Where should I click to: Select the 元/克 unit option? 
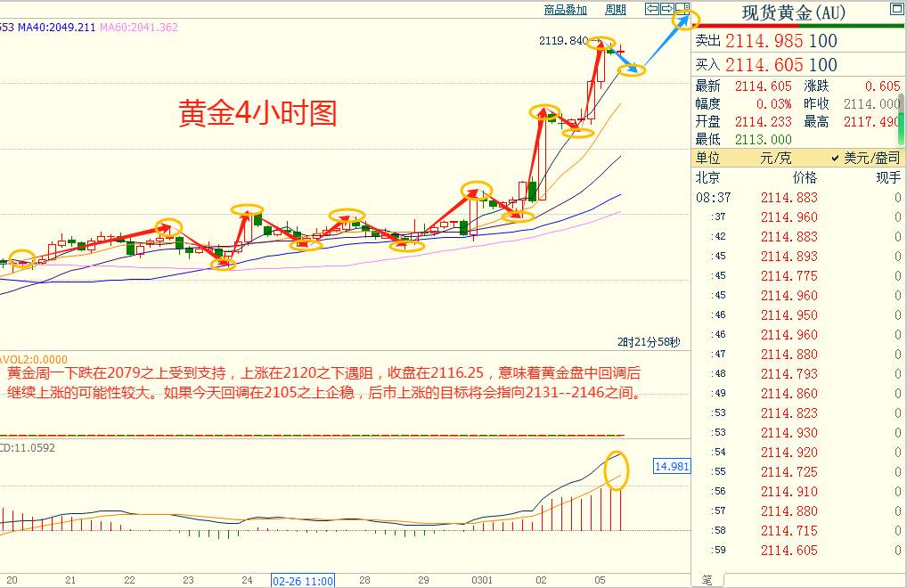pos(776,158)
